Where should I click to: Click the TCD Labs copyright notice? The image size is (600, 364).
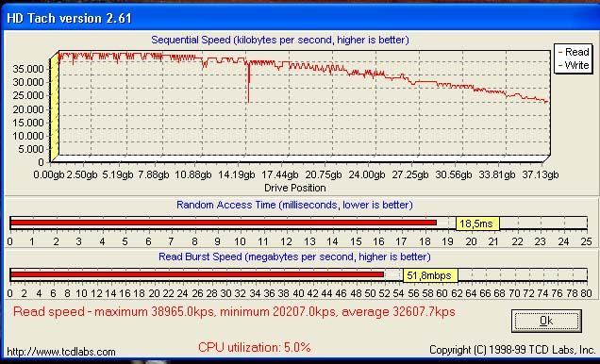512,350
